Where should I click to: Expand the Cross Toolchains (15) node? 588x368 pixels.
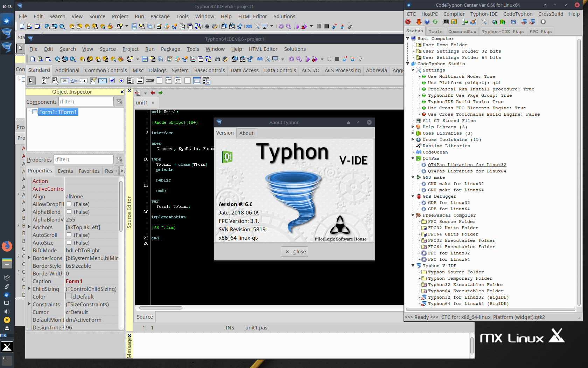point(413,139)
